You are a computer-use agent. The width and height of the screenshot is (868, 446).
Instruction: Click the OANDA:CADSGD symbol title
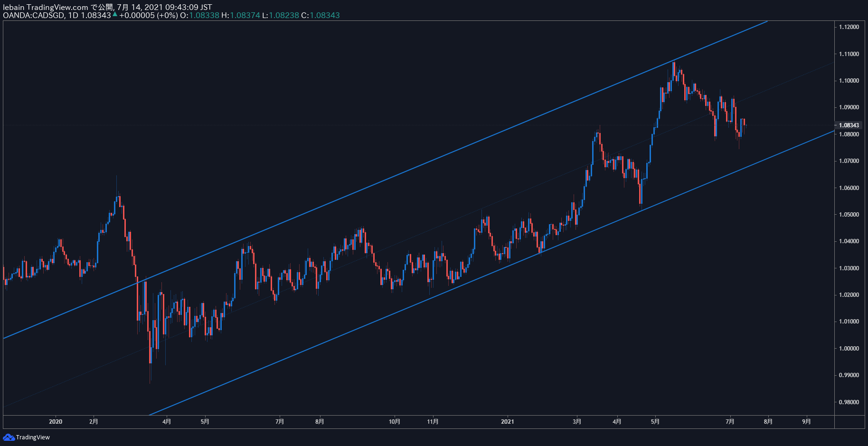click(34, 15)
